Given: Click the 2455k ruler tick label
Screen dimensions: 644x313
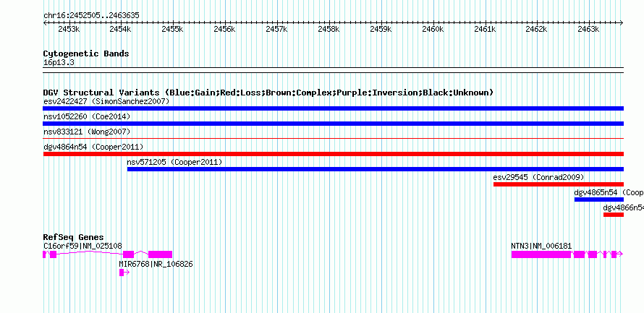Looking at the screenshot, I should 173,29.
